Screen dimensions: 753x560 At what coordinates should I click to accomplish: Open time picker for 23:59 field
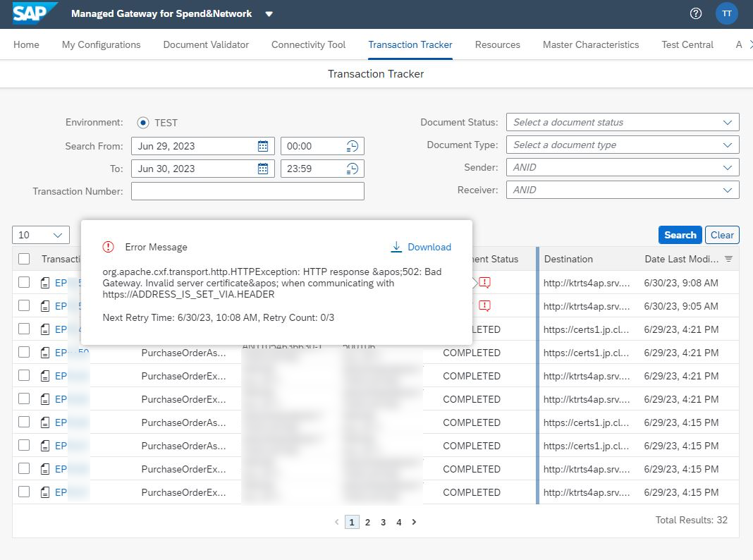tap(352, 169)
